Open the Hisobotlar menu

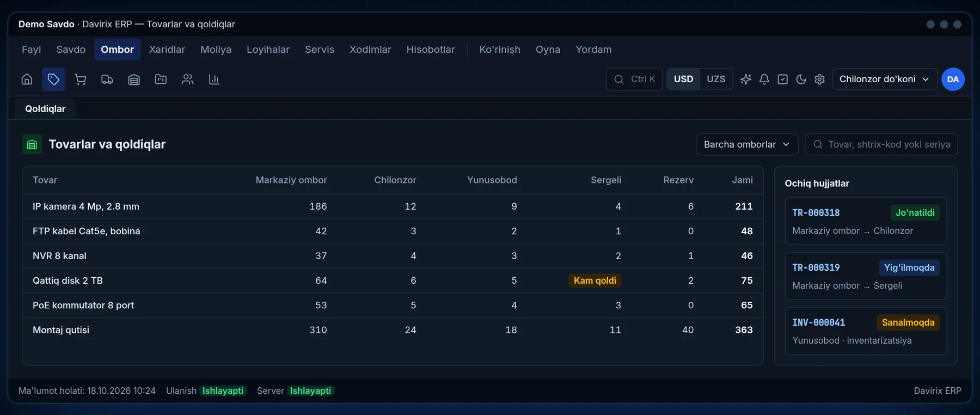430,50
